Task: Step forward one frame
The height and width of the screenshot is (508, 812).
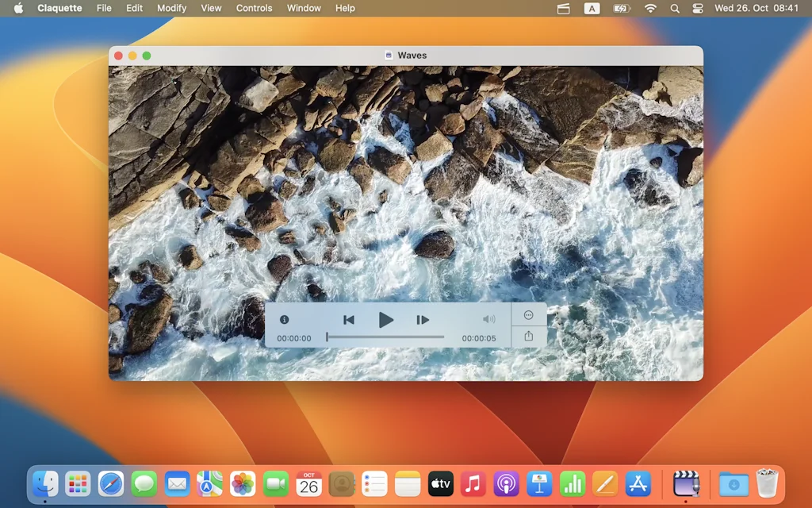Action: [423, 320]
